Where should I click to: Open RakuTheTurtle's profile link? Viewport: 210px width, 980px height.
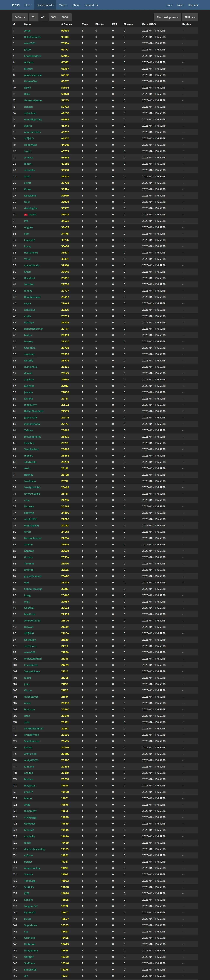pyautogui.click(x=32, y=37)
